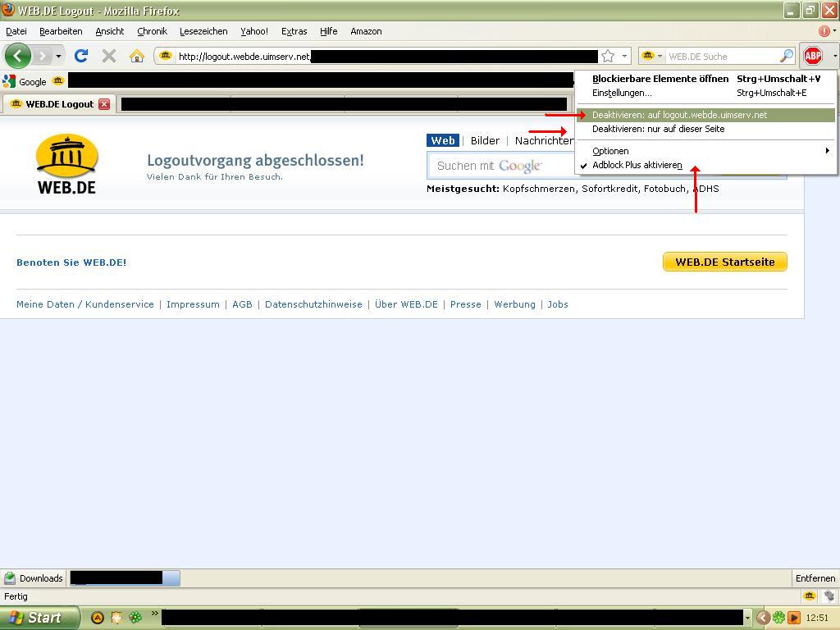The image size is (840, 630).
Task: Click the magnifier search icon
Action: click(787, 56)
